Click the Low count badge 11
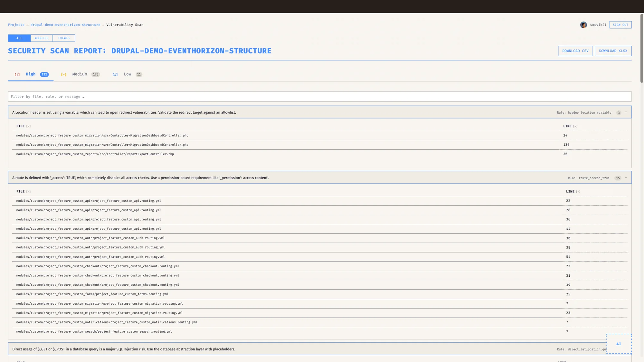This screenshot has width=644, height=362. click(139, 75)
